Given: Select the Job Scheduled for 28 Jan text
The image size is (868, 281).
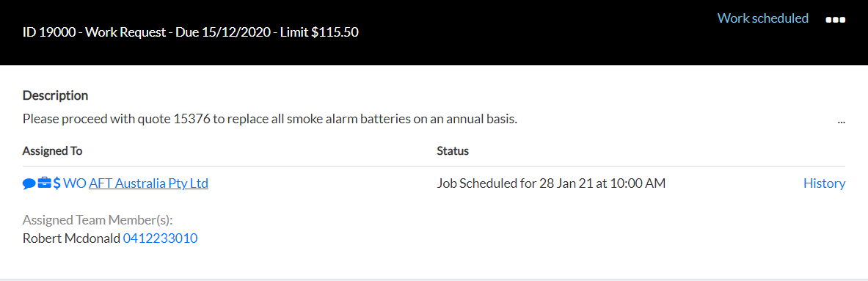Looking at the screenshot, I should click(x=551, y=183).
